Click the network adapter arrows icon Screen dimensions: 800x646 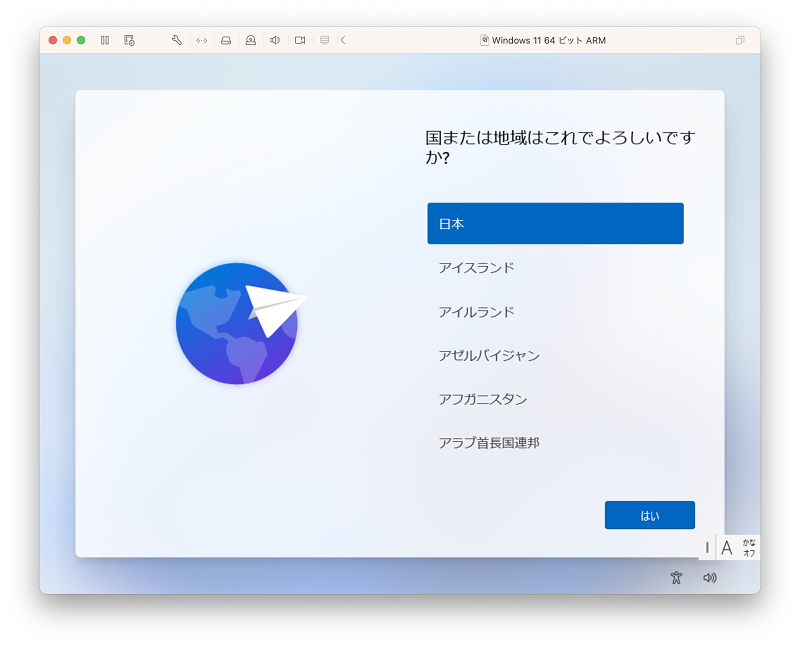(202, 40)
